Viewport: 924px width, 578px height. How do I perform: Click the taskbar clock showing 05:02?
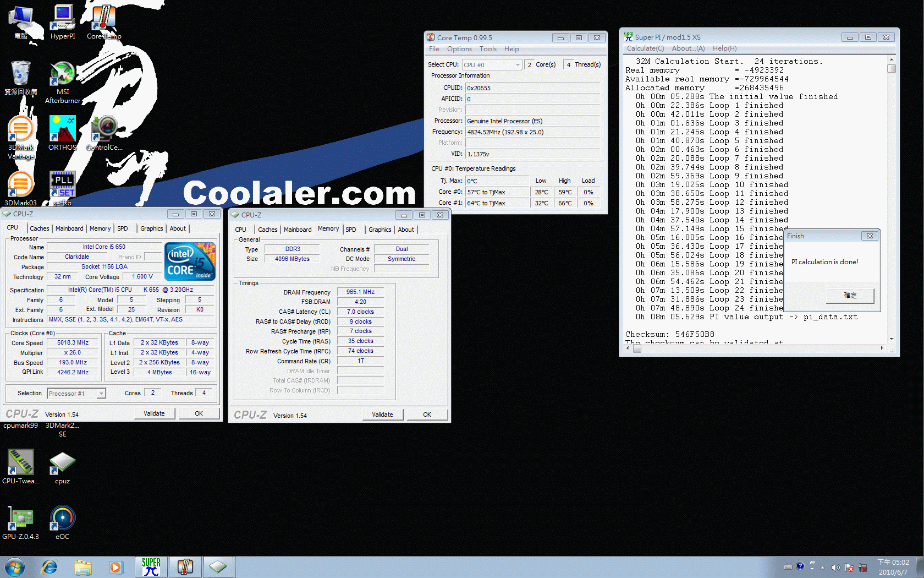[893, 567]
